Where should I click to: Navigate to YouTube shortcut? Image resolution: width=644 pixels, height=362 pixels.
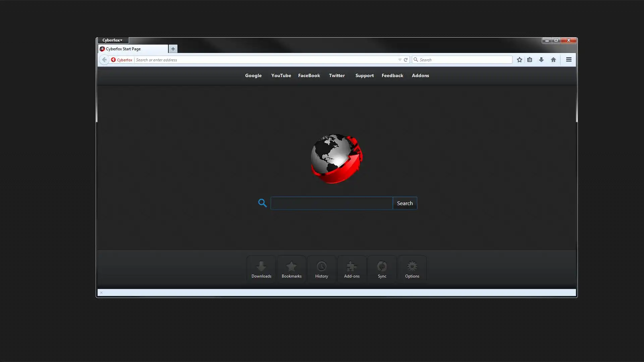click(x=281, y=75)
